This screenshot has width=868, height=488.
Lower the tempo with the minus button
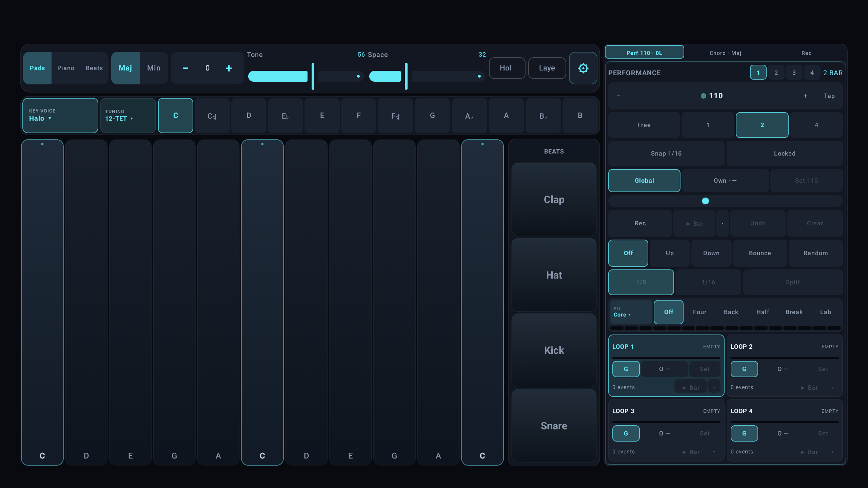click(618, 96)
